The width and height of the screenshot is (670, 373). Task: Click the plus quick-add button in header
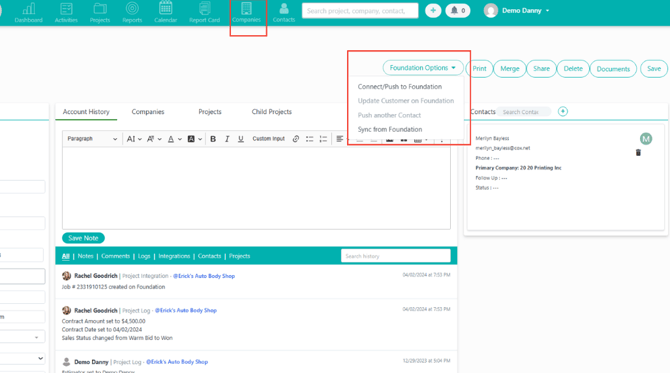[x=433, y=11]
